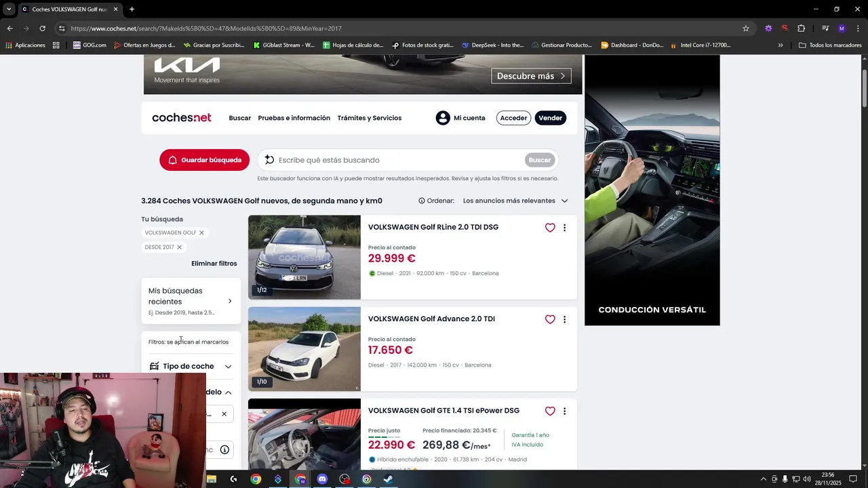Show more bookmarks chevron
The height and width of the screenshot is (488, 868).
pos(781,45)
